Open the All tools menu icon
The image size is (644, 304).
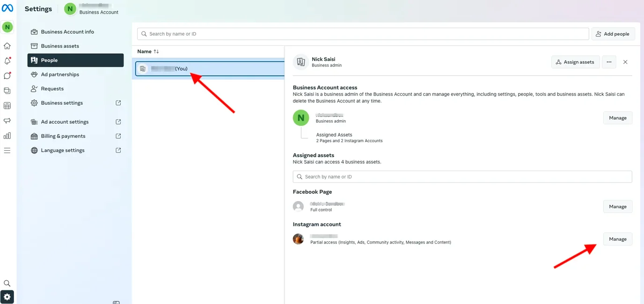7,150
